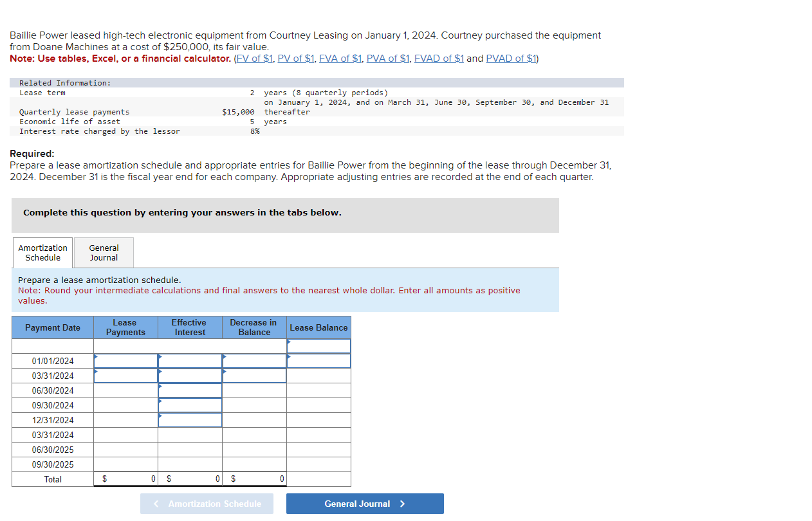The image size is (812, 521).
Task: Click the Amortization Schedule back button
Action: click(x=207, y=504)
